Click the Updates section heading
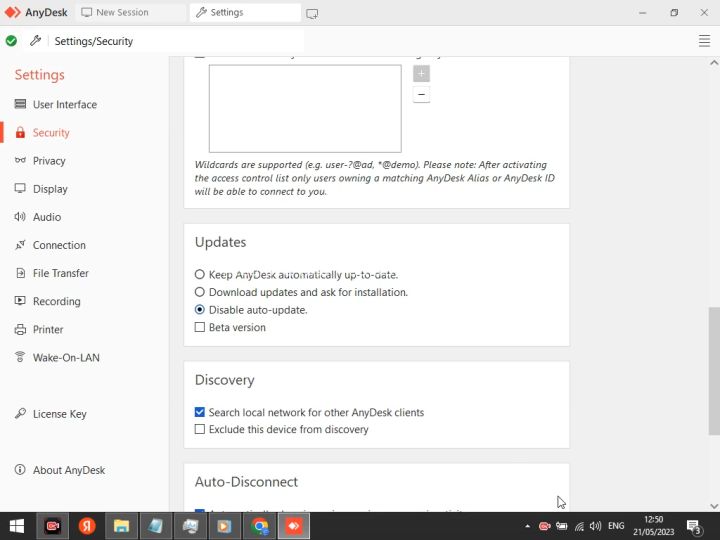This screenshot has height=540, width=720. coord(220,242)
